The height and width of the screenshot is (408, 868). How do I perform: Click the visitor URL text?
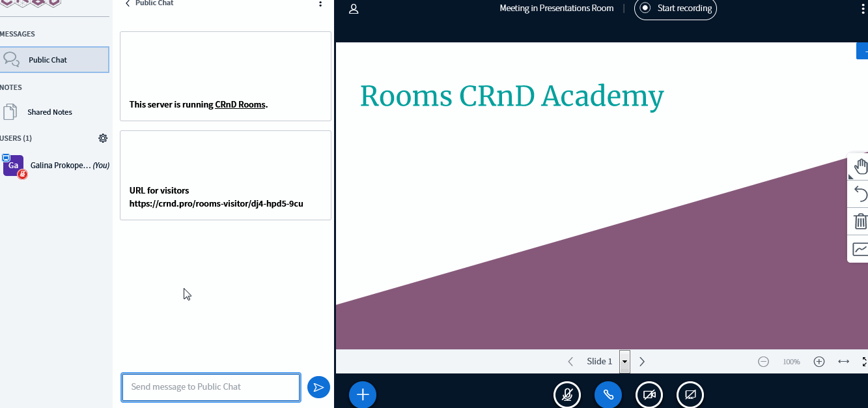(x=216, y=203)
